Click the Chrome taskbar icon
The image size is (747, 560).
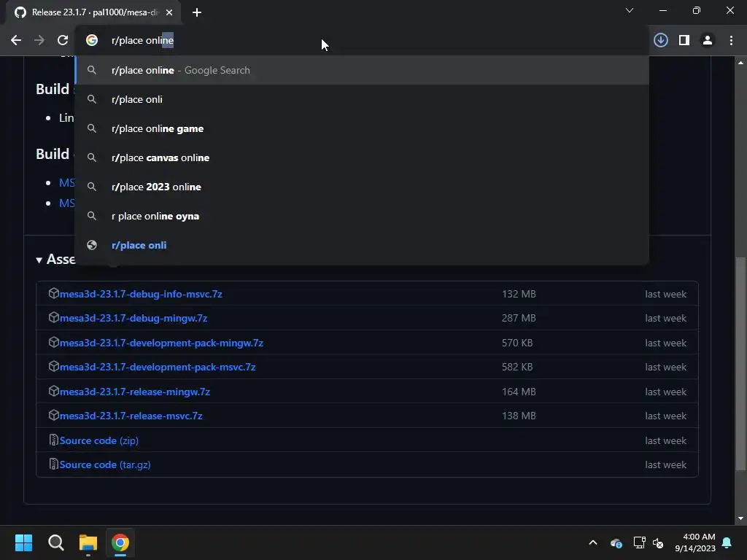(120, 542)
